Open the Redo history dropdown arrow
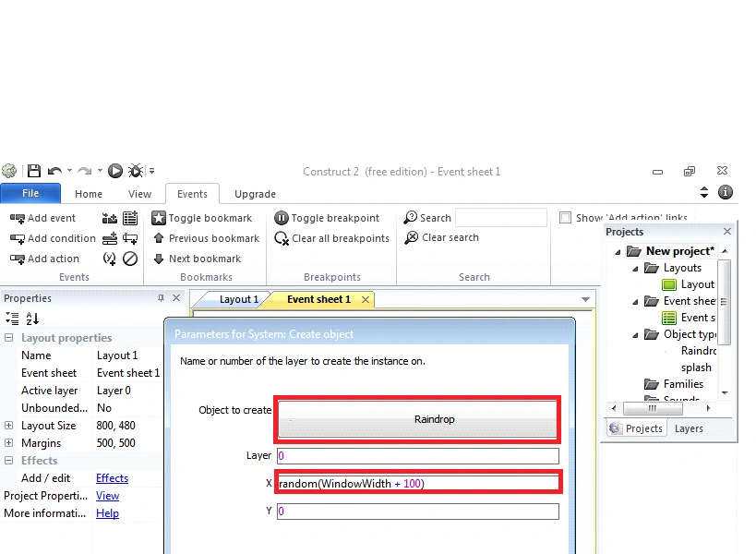Screen dimensions: 756x554 (100, 171)
